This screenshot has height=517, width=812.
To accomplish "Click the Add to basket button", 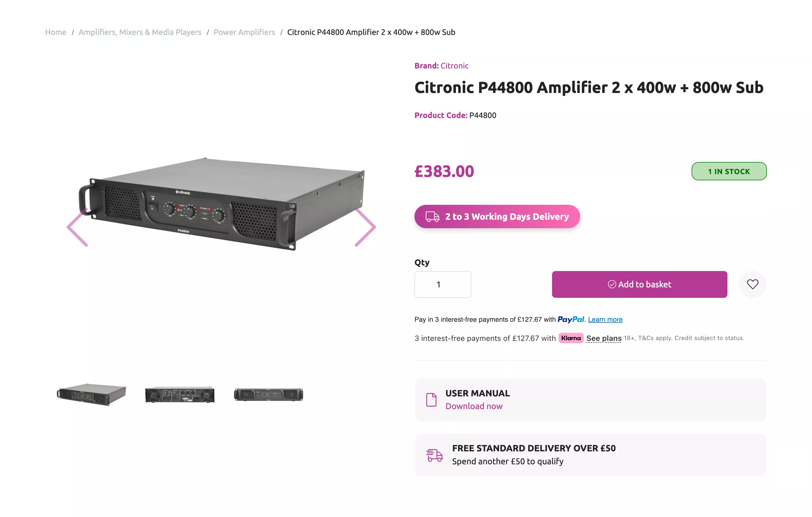I will 639,284.
